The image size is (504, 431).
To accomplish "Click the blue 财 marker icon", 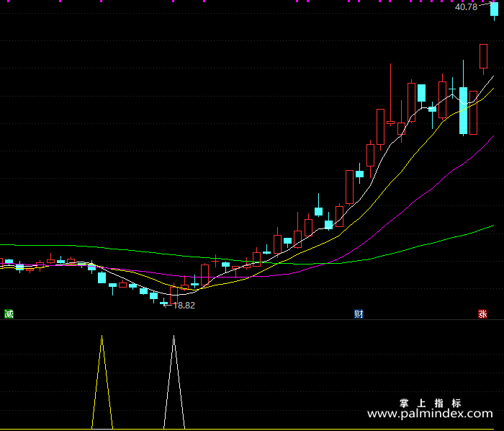I will pos(359,314).
